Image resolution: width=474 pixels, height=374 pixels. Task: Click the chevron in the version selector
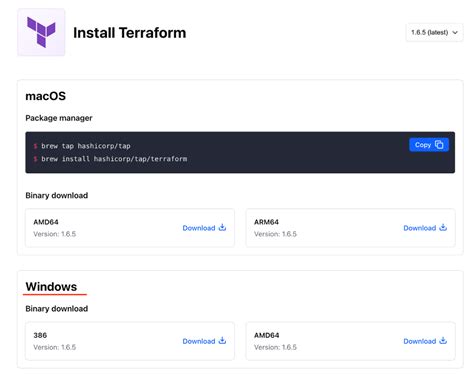455,32
